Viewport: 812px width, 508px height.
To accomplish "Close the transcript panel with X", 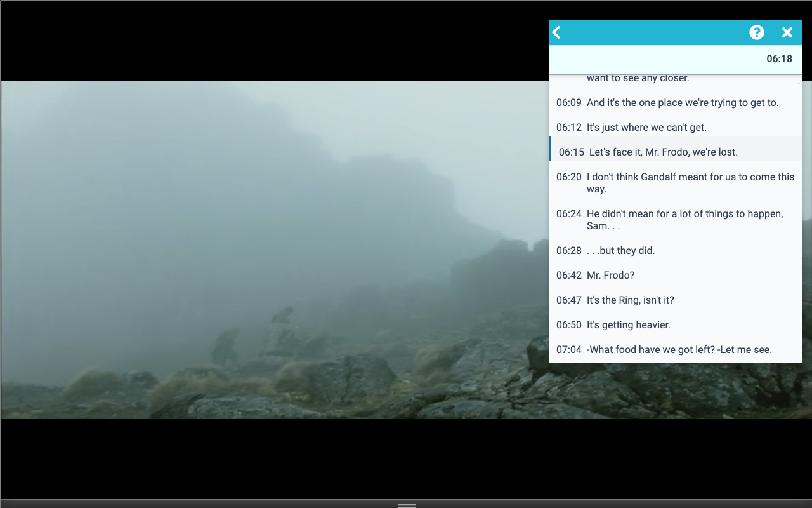I will point(787,32).
